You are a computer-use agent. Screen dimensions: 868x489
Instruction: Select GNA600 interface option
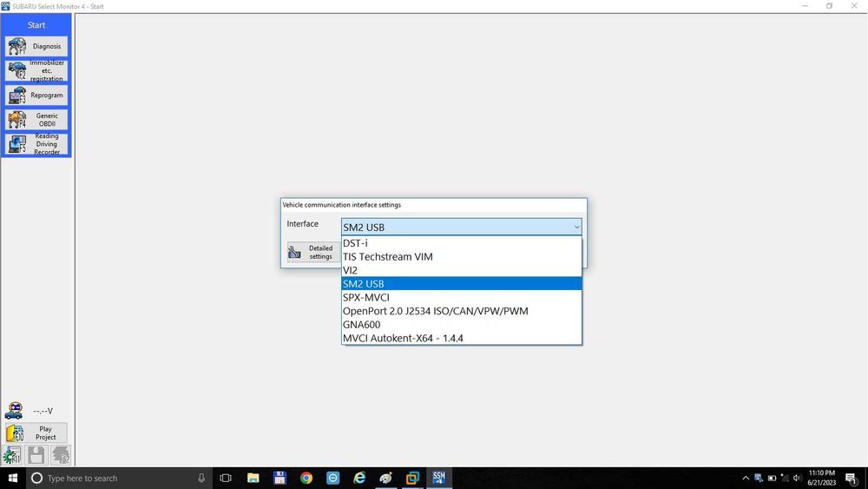[462, 325]
